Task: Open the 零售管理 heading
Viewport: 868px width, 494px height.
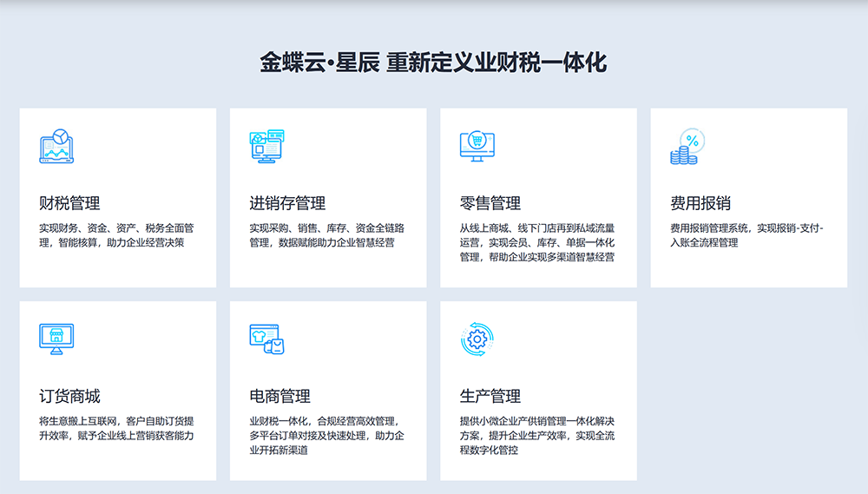Action: click(490, 203)
